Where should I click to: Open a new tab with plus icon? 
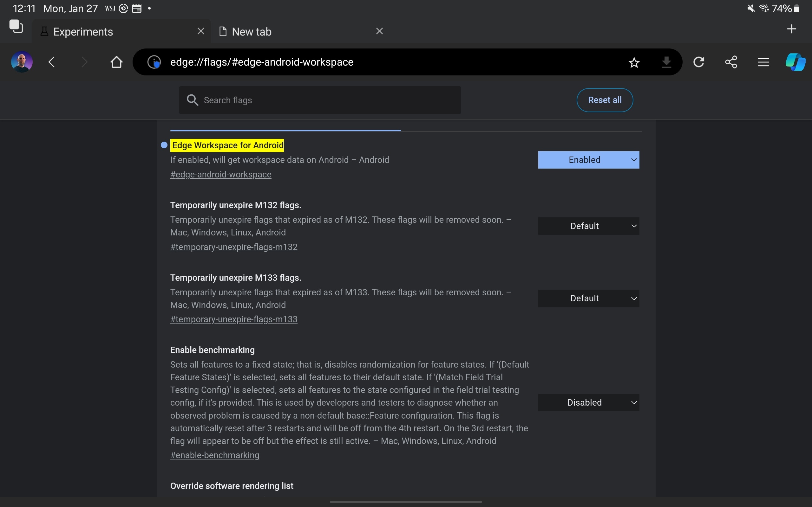tap(791, 29)
